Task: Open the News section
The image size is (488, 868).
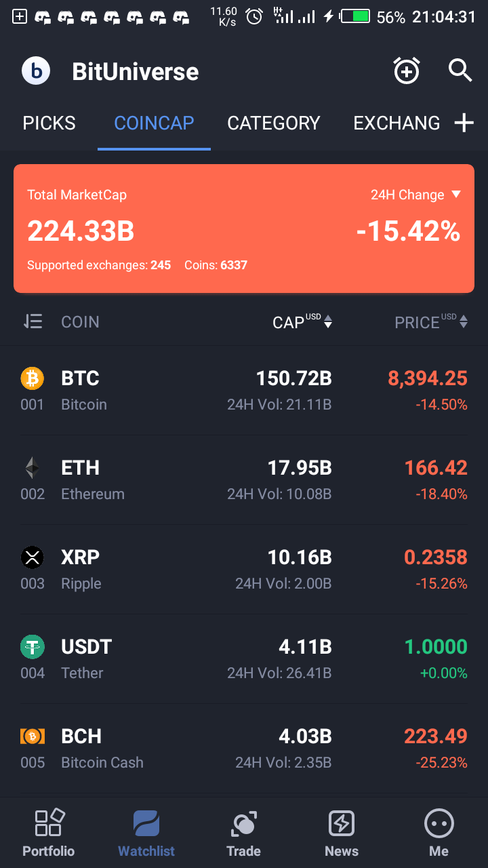Action: coord(342,832)
